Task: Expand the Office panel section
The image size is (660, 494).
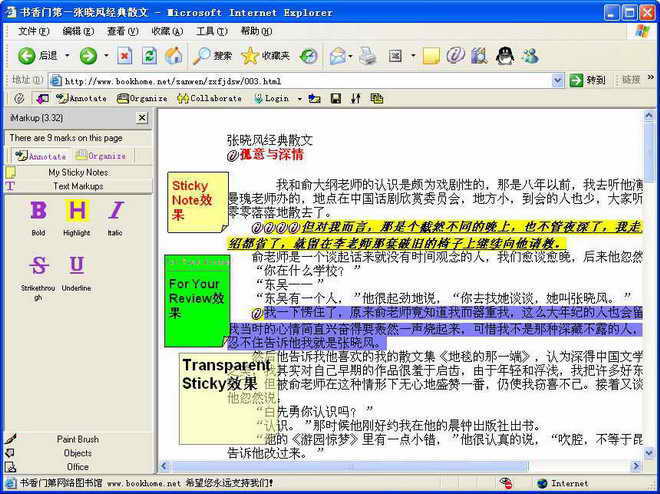Action: click(77, 467)
